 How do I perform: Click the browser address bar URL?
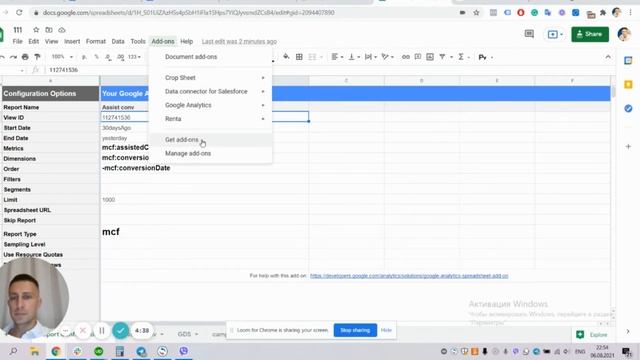pyautogui.click(x=189, y=13)
